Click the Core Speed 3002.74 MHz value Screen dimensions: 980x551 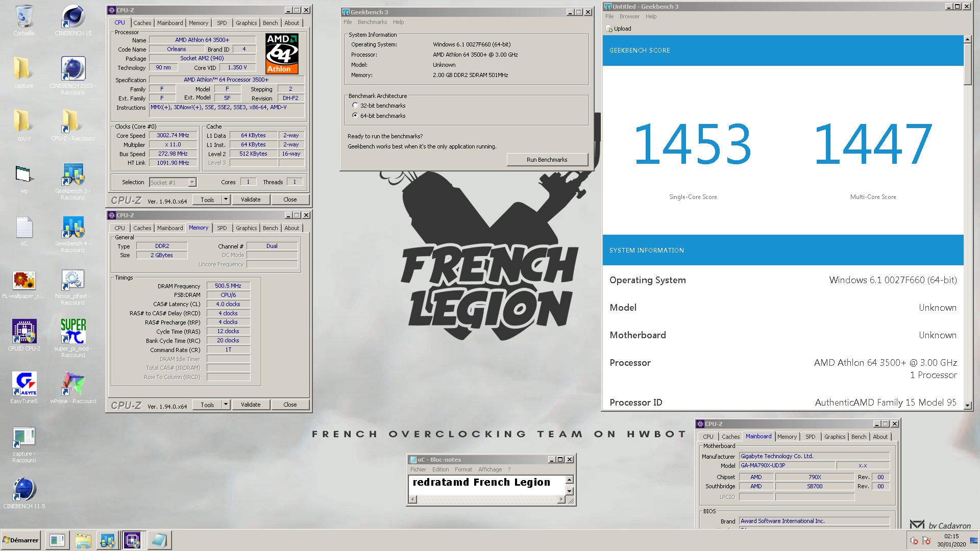tap(173, 135)
